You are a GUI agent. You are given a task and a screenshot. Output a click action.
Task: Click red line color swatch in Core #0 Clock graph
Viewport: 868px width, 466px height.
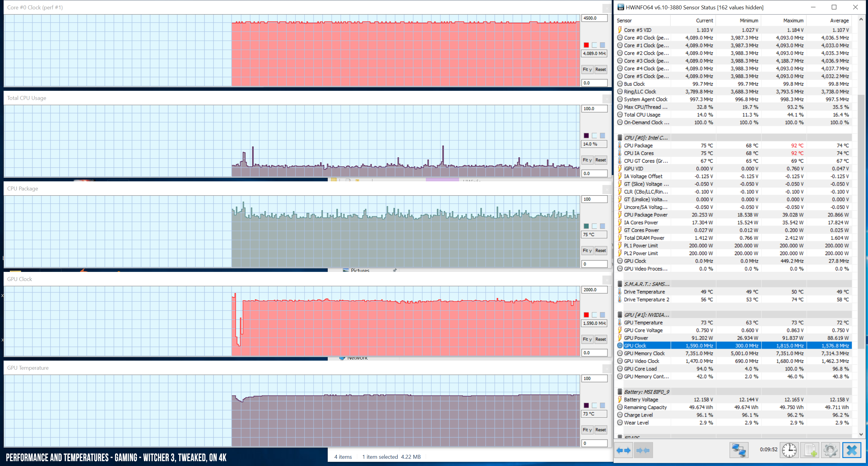(586, 45)
